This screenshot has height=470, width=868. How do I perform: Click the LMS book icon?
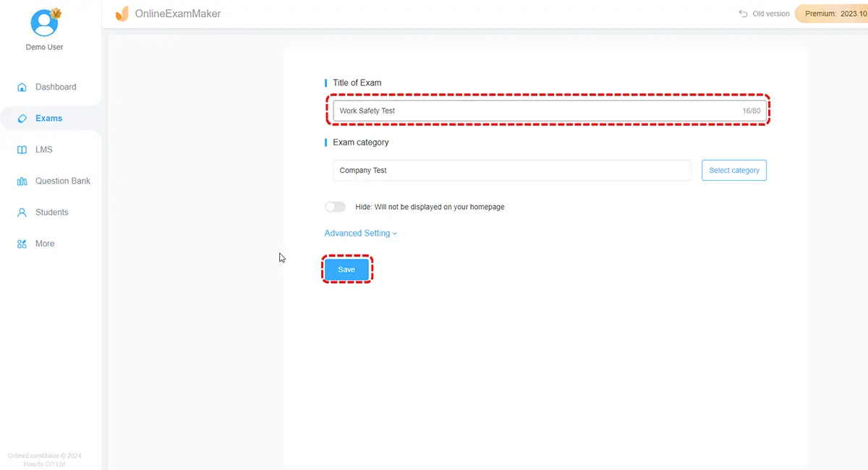click(22, 150)
